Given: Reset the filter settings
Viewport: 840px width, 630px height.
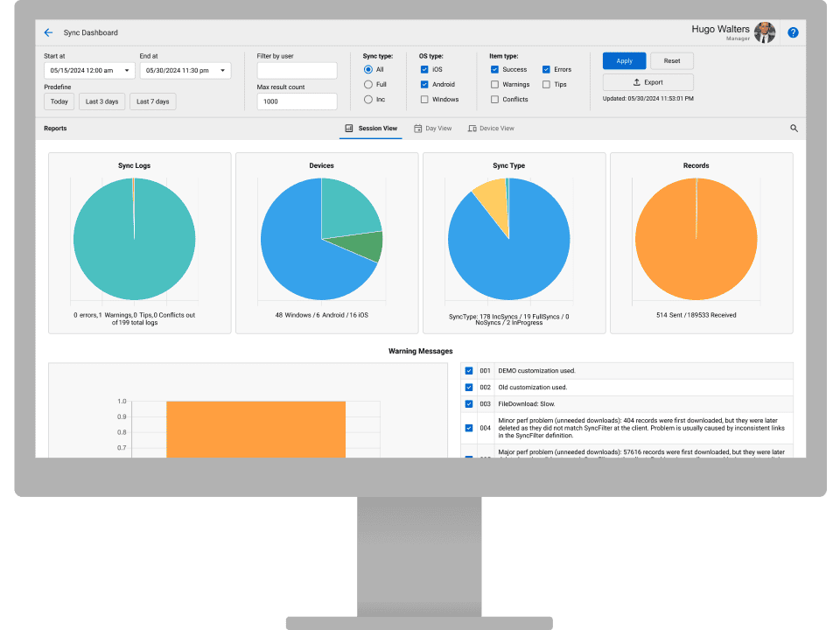Looking at the screenshot, I should coord(672,61).
